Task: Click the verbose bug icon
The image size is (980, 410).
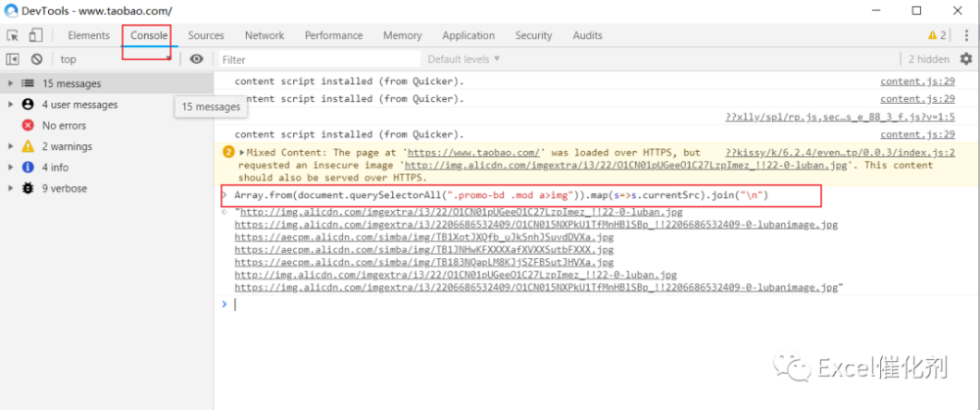Action: pyautogui.click(x=27, y=188)
